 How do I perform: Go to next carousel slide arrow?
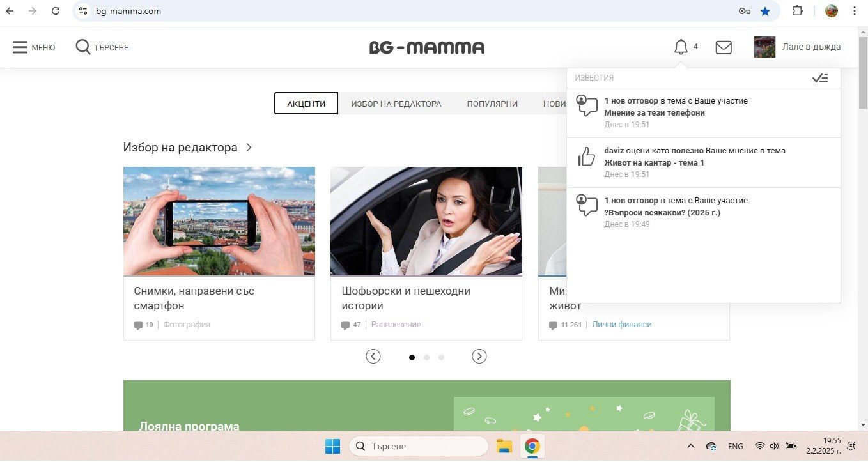479,357
